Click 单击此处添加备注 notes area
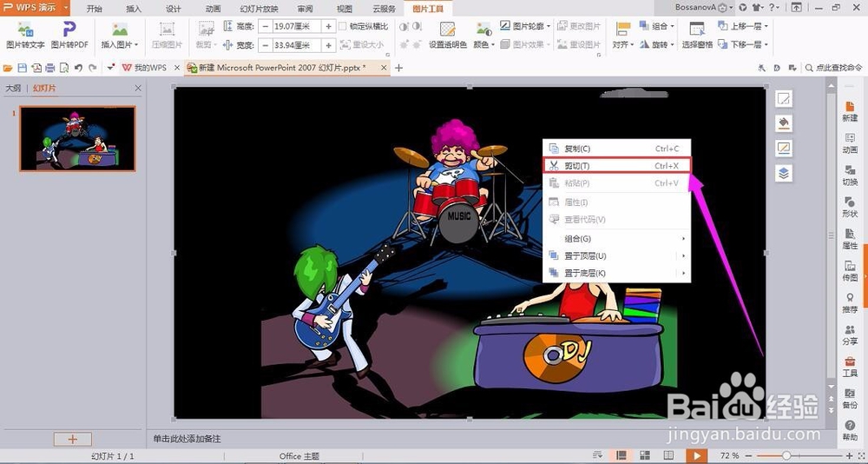Image resolution: width=868 pixels, height=464 pixels. click(187, 439)
